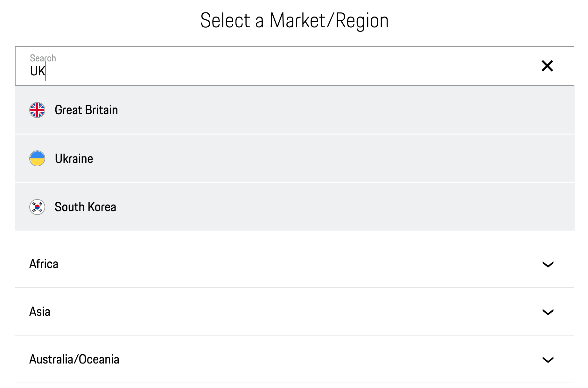
Task: Click the Ukraine flag icon
Action: pos(37,158)
